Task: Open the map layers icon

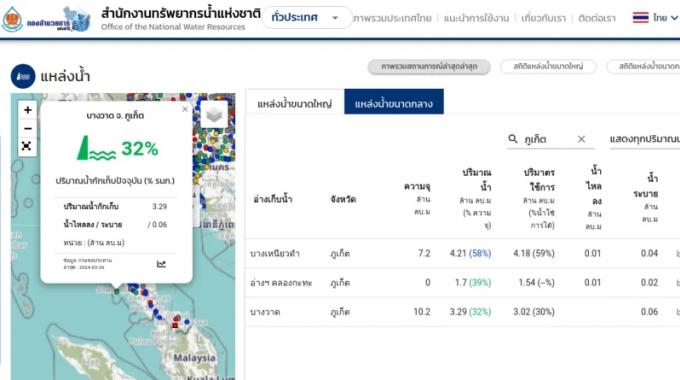Action: point(214,115)
